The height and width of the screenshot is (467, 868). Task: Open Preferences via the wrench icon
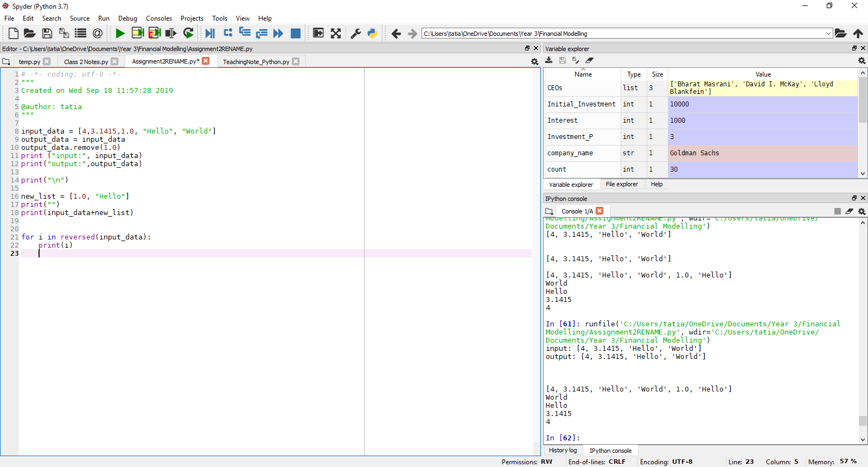(356, 34)
